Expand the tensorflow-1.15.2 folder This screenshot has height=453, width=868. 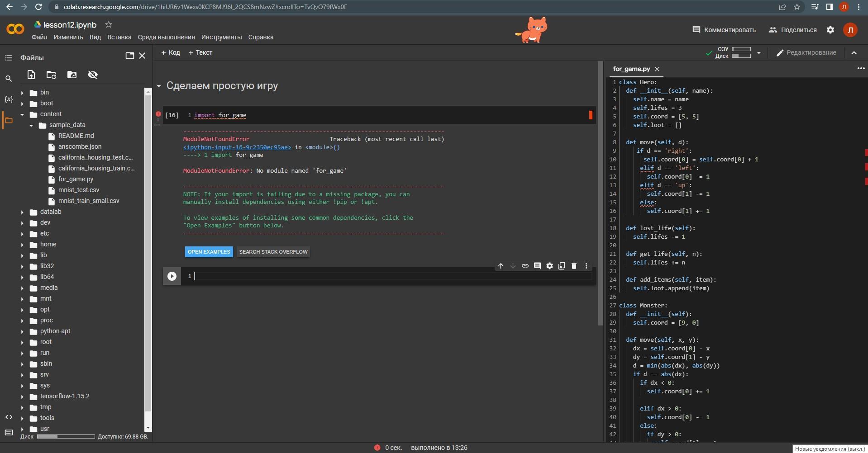click(22, 396)
